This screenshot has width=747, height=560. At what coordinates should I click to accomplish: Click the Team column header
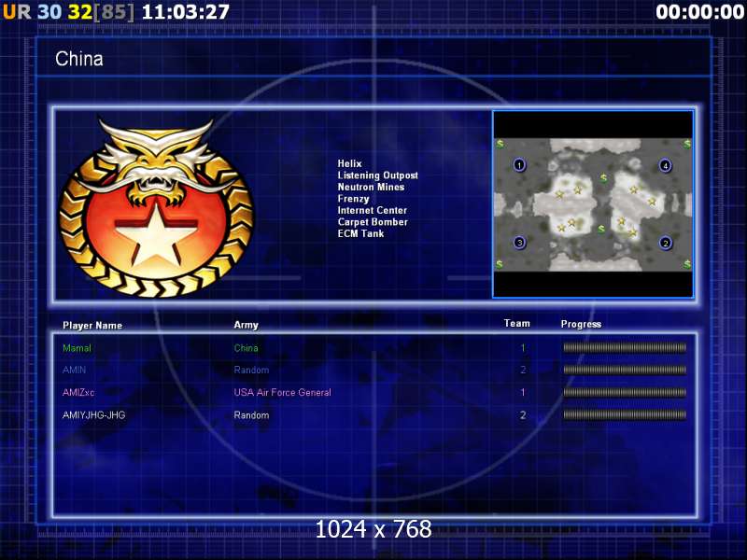(x=517, y=323)
